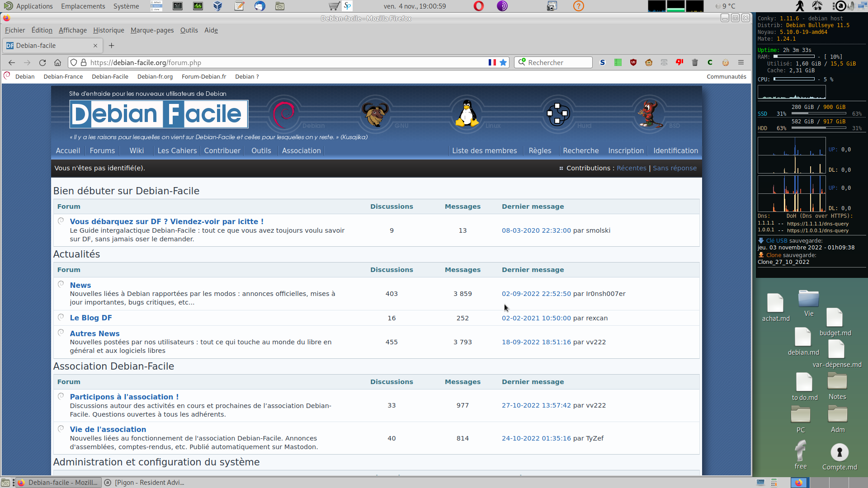Viewport: 868px width, 488px height.
Task: Open VirtualBox launcher in top panel
Action: point(218,6)
